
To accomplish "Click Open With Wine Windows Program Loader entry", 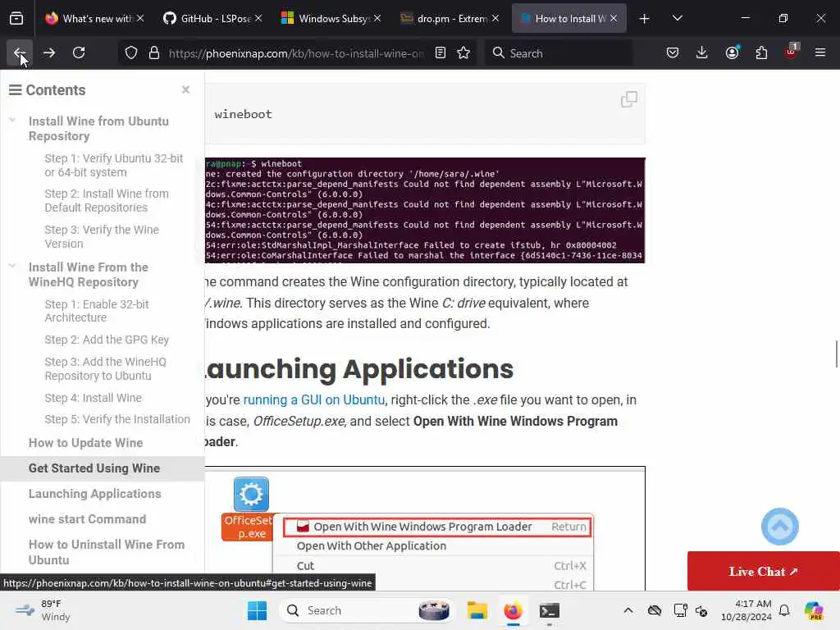I will click(436, 527).
